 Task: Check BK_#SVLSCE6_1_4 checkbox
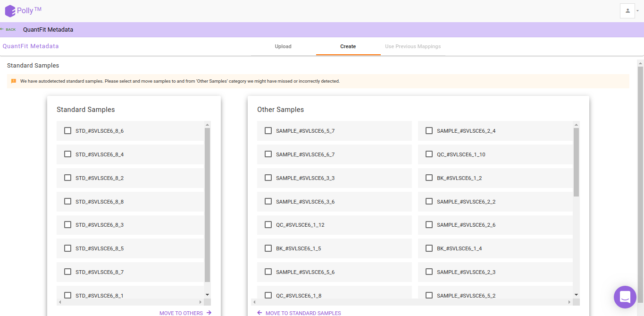point(429,248)
